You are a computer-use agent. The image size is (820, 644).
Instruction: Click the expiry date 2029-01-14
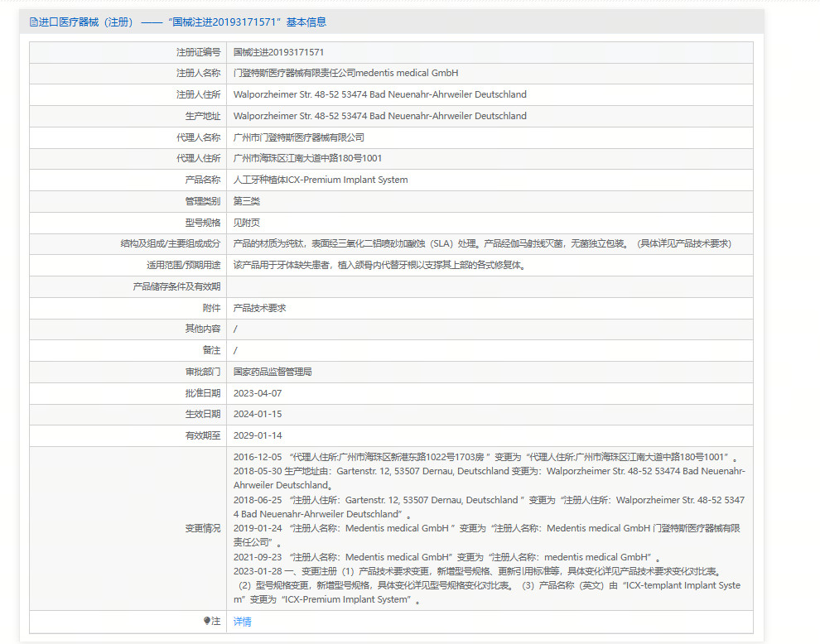[x=257, y=435]
